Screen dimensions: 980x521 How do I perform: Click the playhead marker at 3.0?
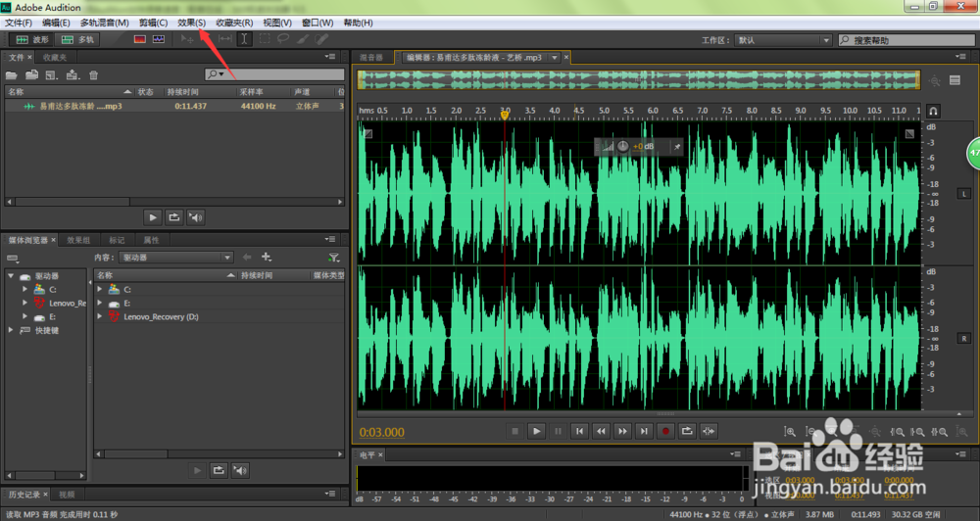click(505, 115)
